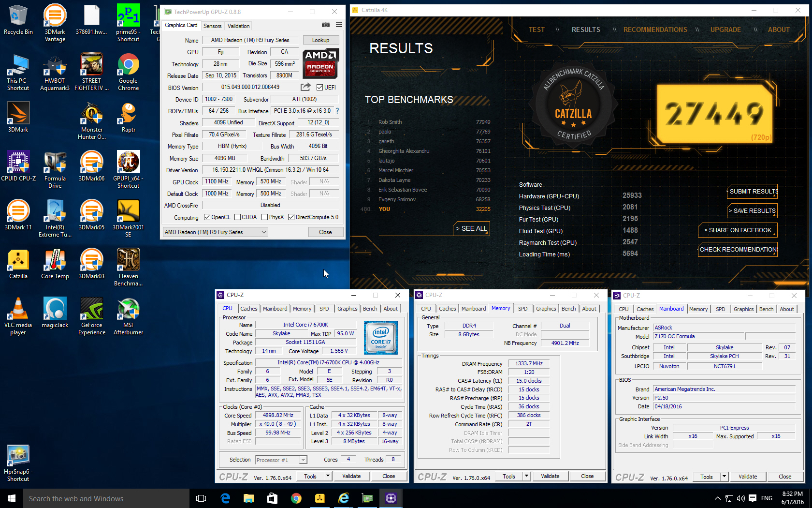Image resolution: width=812 pixels, height=508 pixels.
Task: Open the GPU selection dropdown in GPU-Z
Action: point(215,232)
